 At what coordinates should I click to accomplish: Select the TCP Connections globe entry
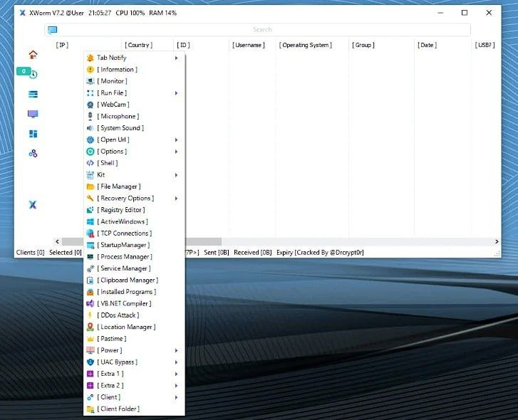[x=134, y=233]
